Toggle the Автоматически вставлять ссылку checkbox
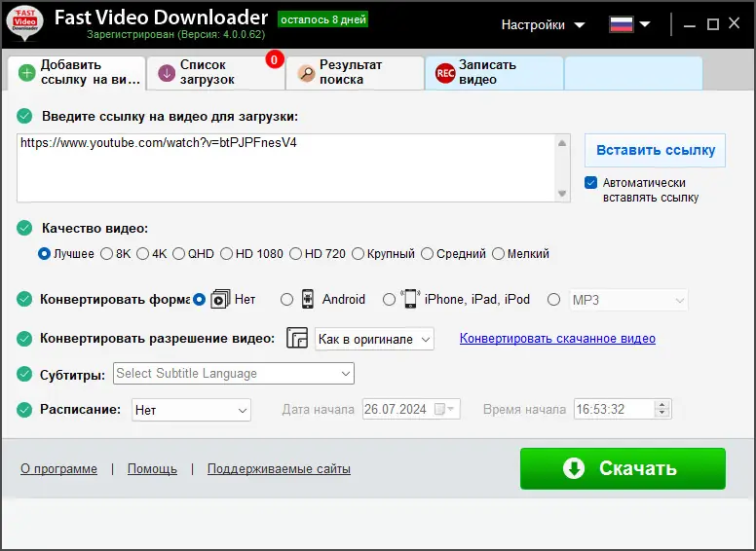Image resolution: width=756 pixels, height=551 pixels. (x=590, y=183)
